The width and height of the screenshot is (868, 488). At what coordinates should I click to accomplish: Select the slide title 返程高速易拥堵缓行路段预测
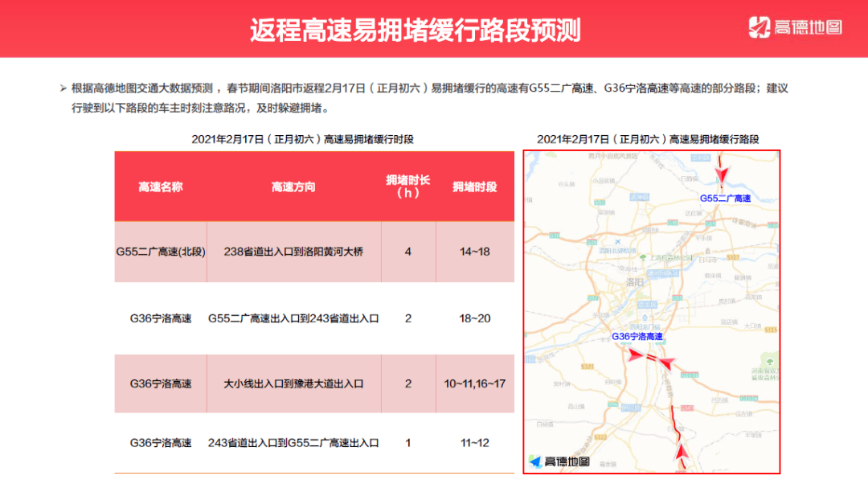pos(416,30)
